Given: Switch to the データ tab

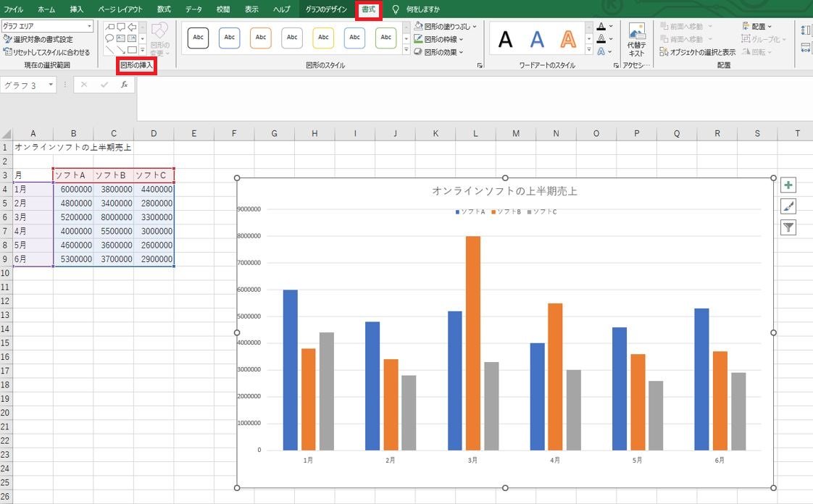Looking at the screenshot, I should coord(194,9).
